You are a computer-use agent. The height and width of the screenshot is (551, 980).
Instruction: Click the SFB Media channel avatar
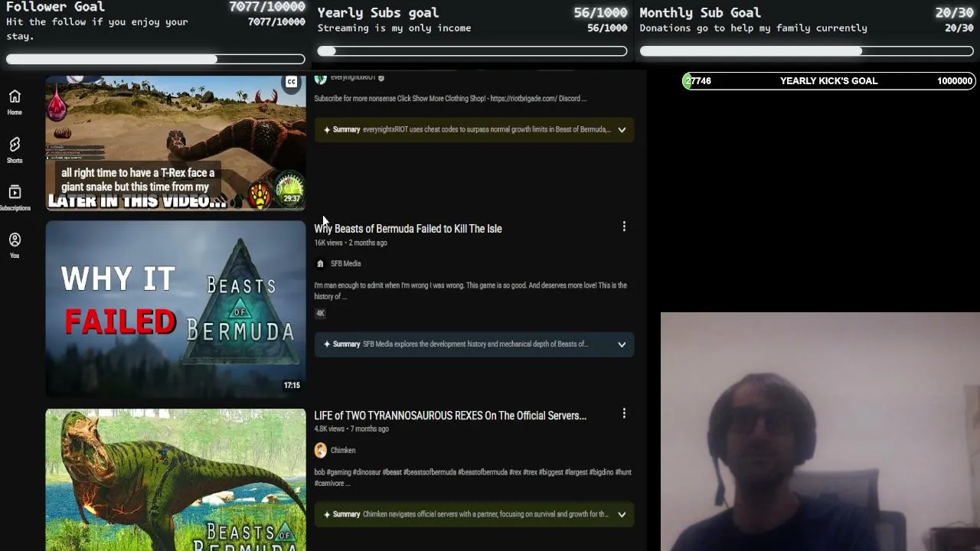(320, 263)
